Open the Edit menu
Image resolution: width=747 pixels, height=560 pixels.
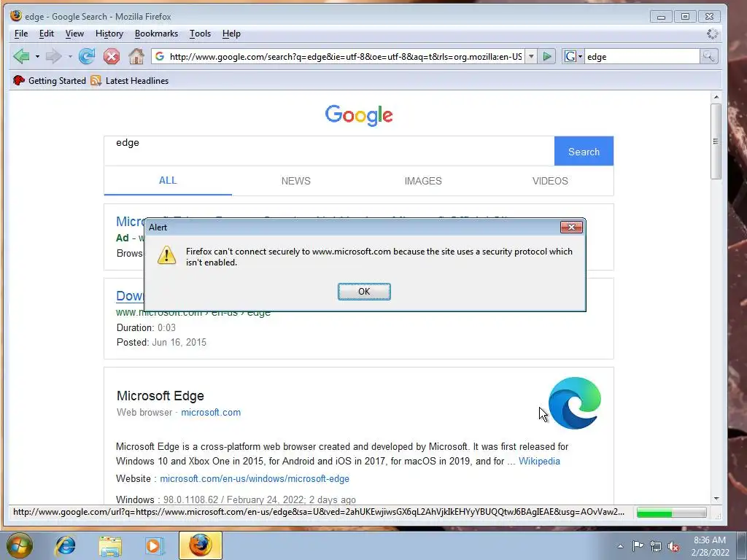(46, 34)
